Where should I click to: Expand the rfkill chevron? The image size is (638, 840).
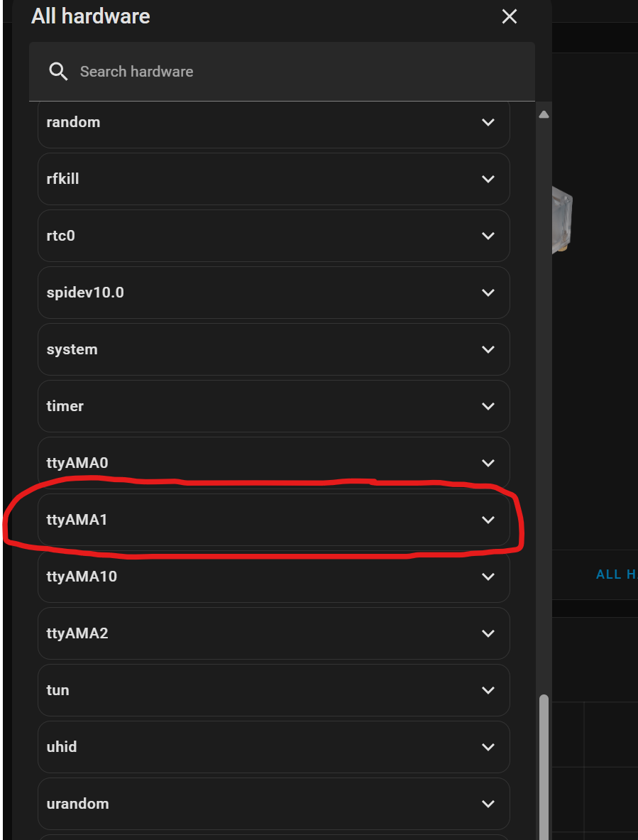tap(488, 179)
